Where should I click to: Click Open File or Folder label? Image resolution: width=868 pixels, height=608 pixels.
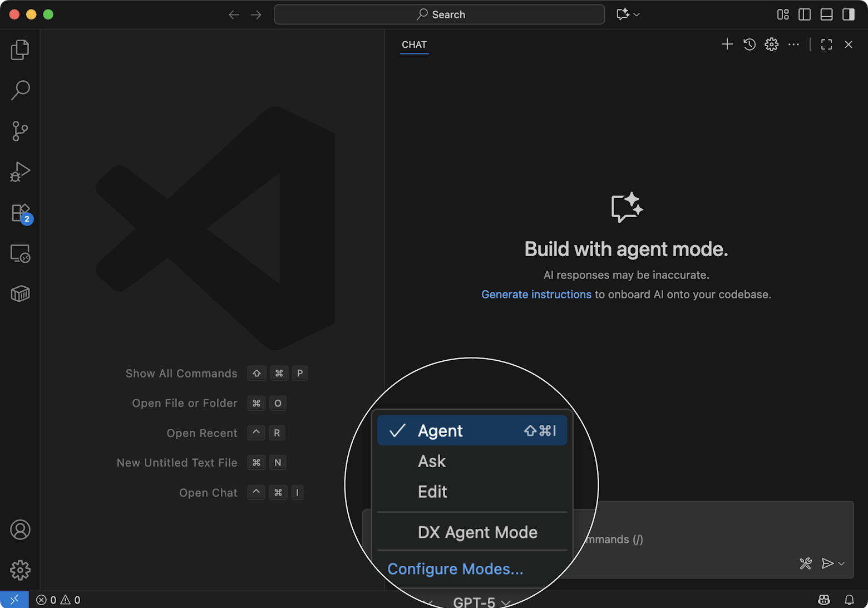pos(185,403)
